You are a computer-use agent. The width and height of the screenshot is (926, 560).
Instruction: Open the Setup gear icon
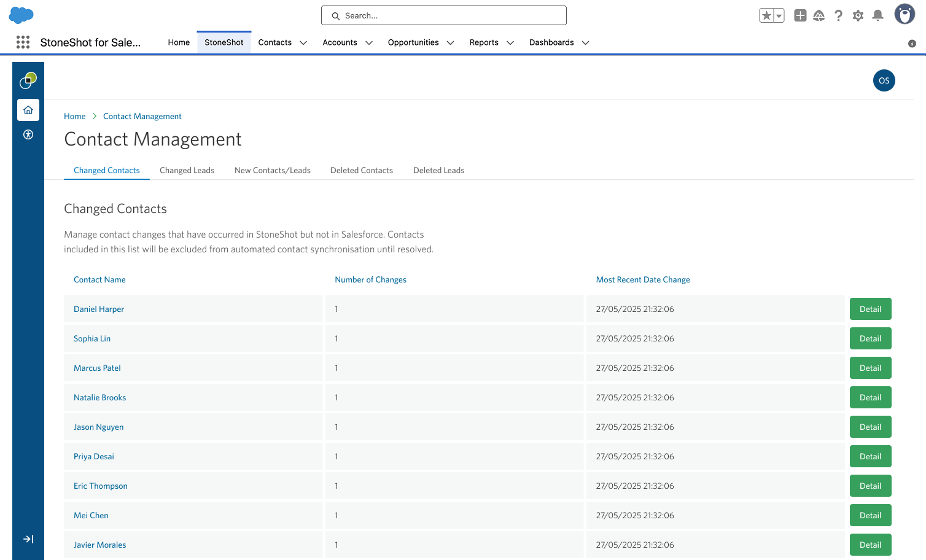point(858,16)
